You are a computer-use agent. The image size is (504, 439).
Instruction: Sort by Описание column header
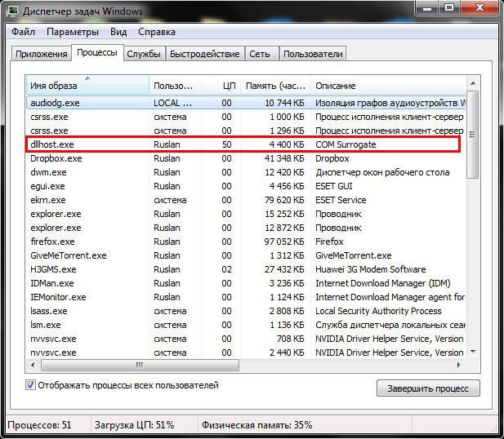click(x=388, y=86)
